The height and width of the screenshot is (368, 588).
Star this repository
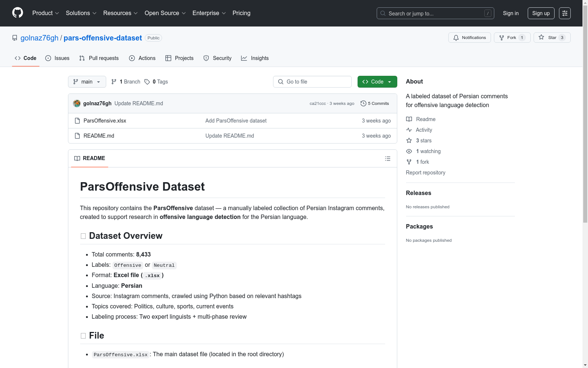[552, 38]
